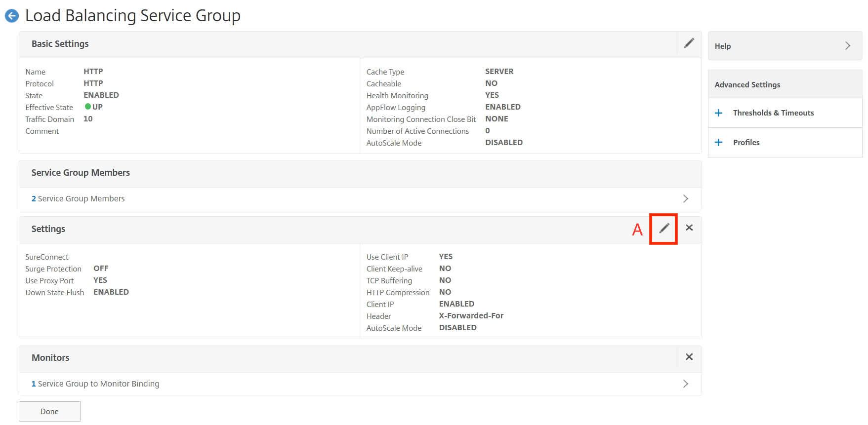Open Service Group Members row chevron
Screen dimensions: 868x425
[x=685, y=198]
